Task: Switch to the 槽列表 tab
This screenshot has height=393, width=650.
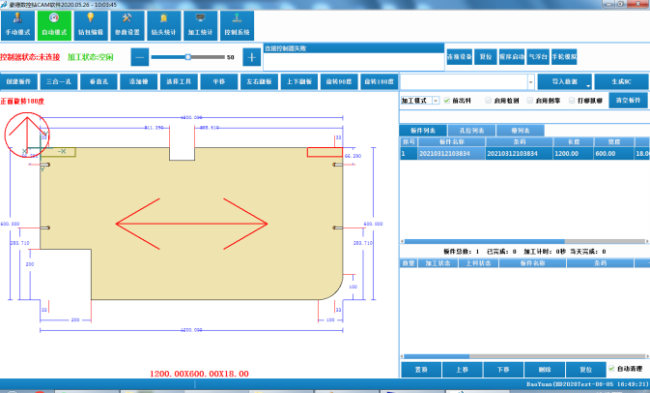Action: [520, 131]
